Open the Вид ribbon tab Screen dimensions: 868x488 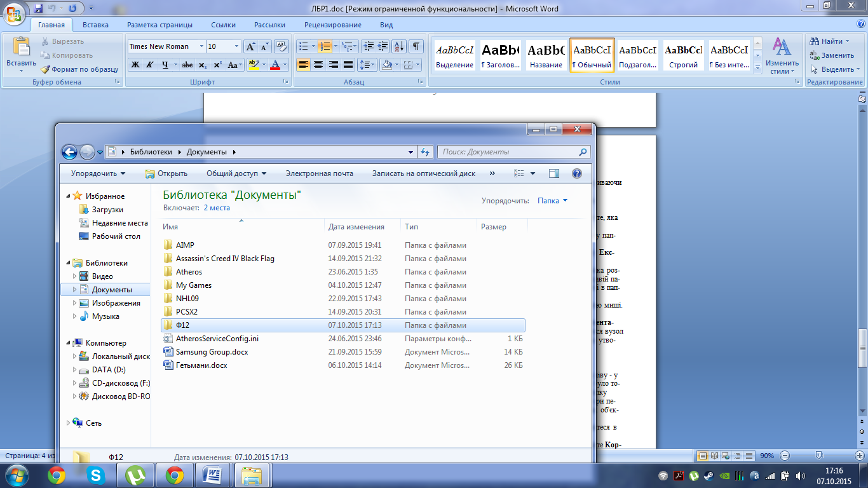(x=386, y=25)
